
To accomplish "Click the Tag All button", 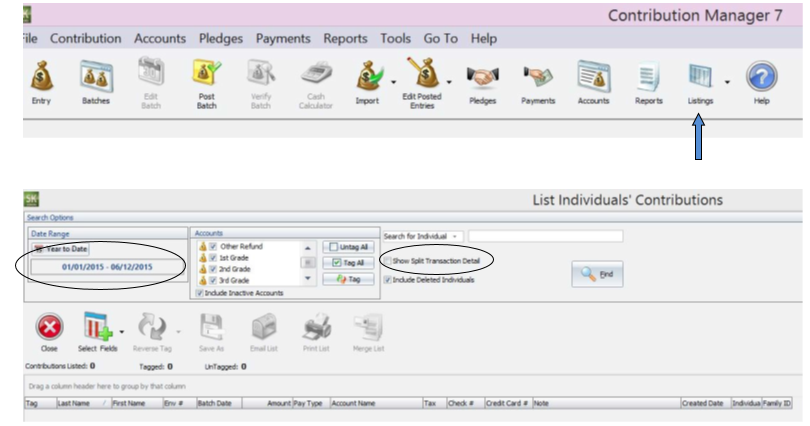I will pos(348,263).
